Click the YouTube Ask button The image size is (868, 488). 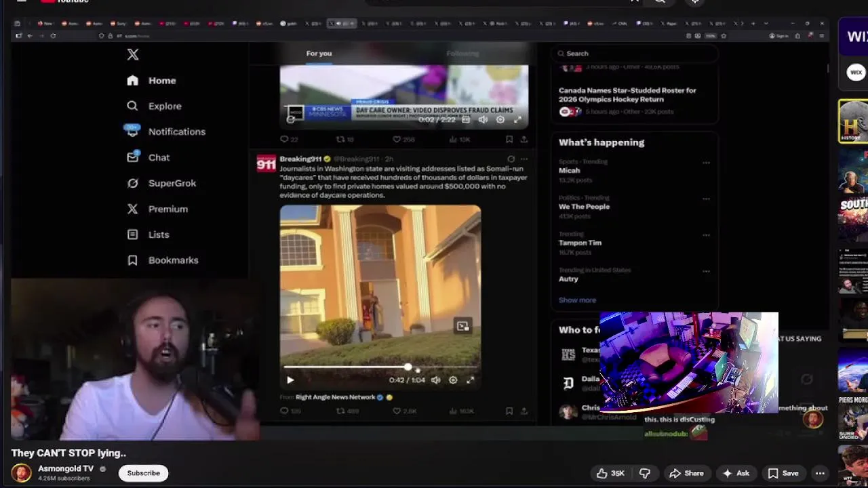pos(736,473)
